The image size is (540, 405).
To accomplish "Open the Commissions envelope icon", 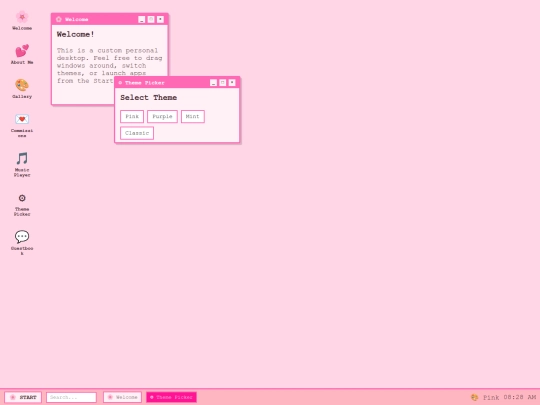I will [x=22, y=125].
